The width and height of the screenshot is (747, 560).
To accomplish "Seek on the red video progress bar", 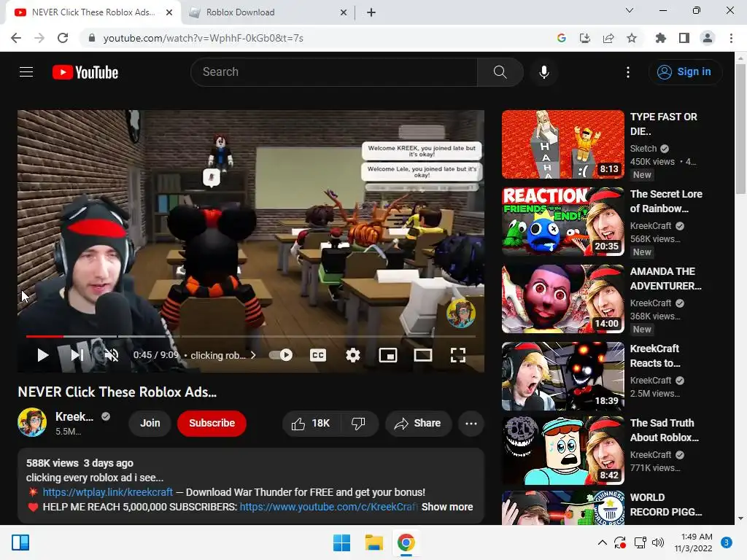I will [44, 336].
